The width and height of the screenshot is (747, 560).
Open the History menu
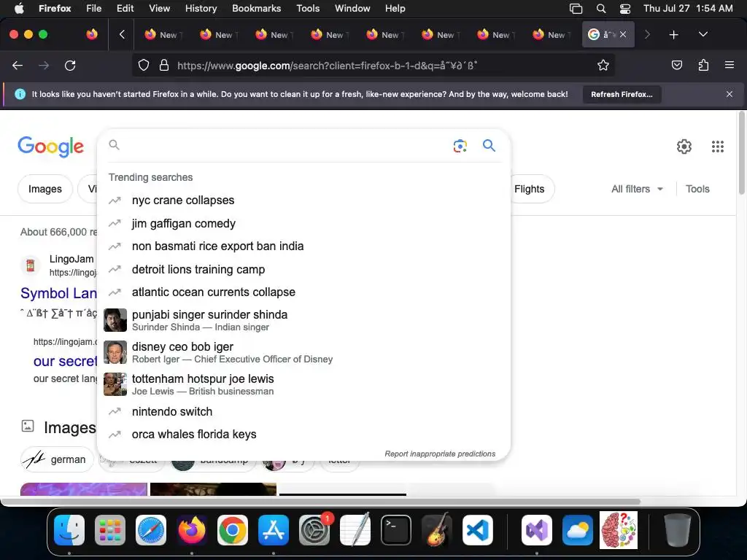coord(201,9)
